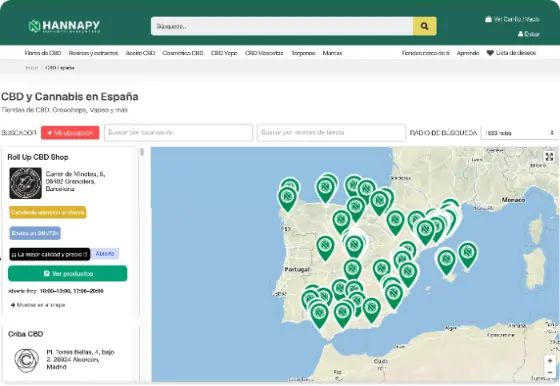Click the Hannapy logo

[64, 26]
